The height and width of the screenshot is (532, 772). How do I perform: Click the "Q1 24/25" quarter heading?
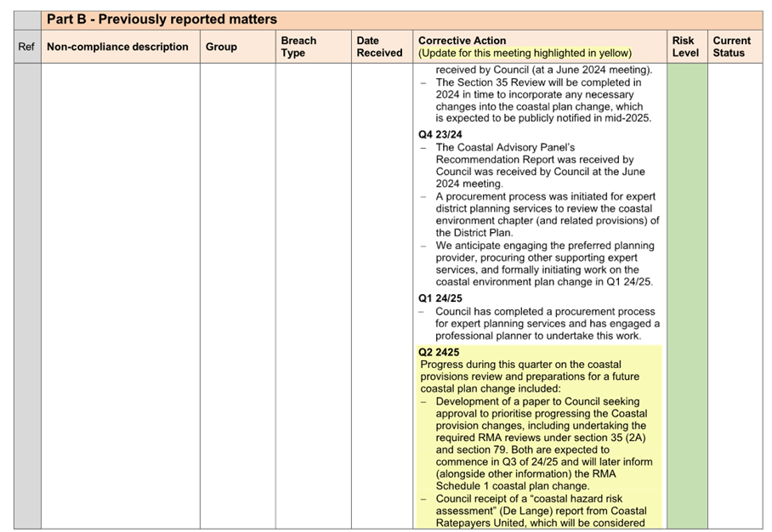tap(440, 299)
